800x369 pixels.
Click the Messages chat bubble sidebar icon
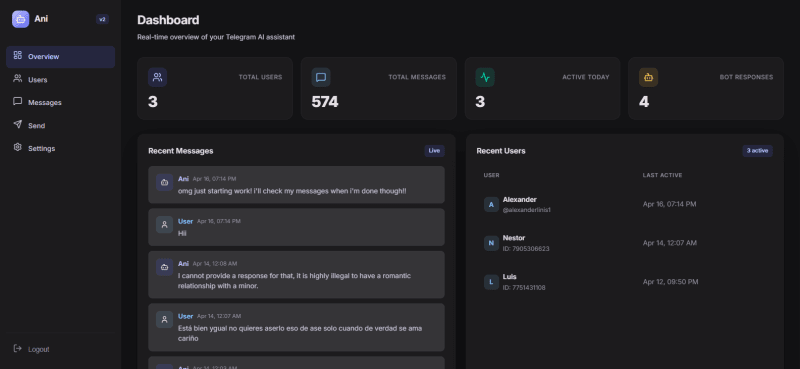(18, 102)
